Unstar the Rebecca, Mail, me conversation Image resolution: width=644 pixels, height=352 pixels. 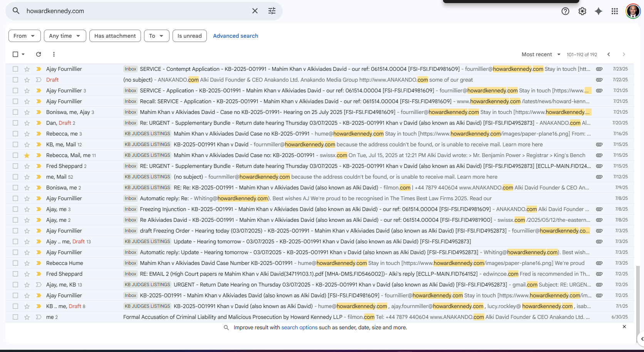tap(27, 155)
